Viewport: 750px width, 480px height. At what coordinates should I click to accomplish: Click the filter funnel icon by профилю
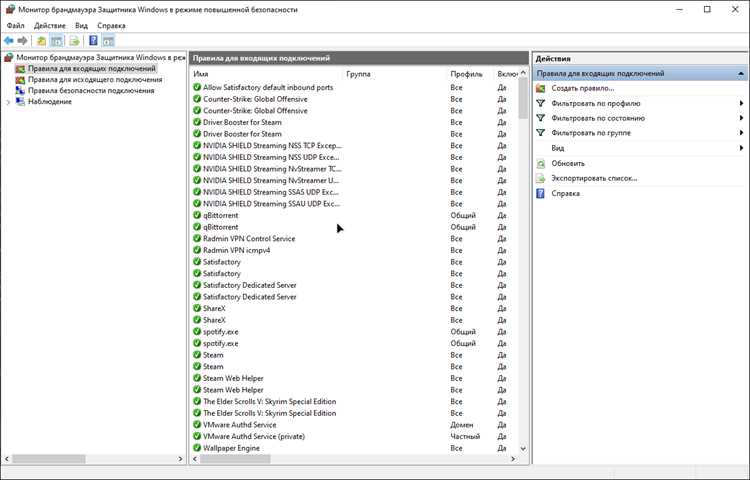(x=540, y=103)
